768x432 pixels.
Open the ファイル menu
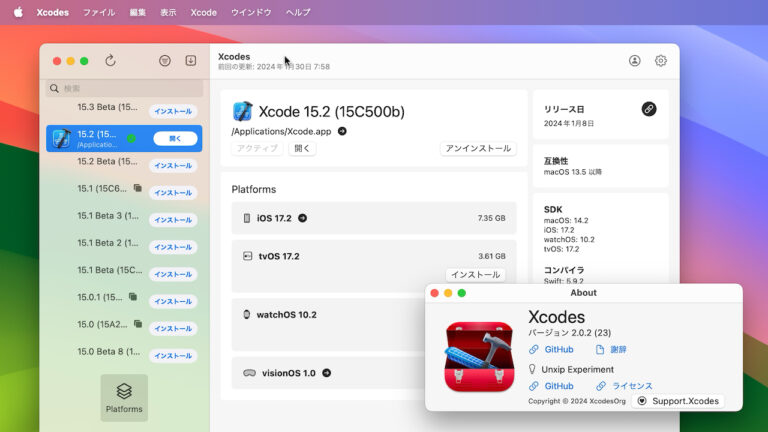click(98, 12)
